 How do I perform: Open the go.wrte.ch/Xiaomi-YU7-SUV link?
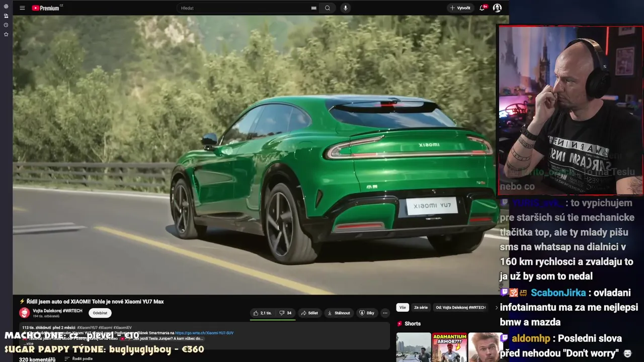click(204, 333)
